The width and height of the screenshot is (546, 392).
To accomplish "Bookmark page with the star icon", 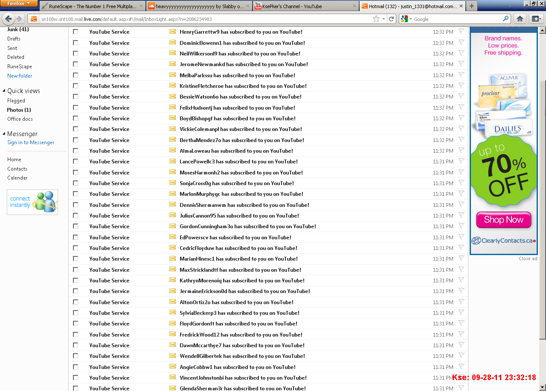I will point(376,19).
